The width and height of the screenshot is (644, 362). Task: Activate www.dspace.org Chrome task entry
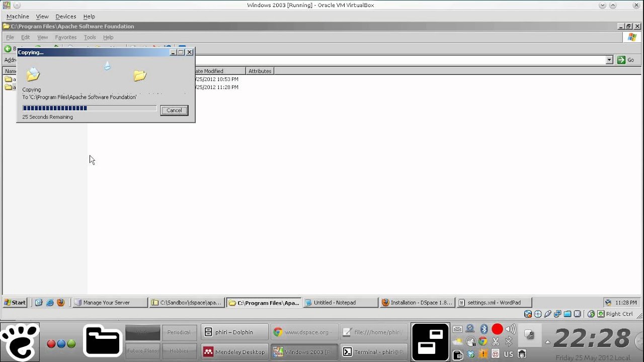coord(303,332)
